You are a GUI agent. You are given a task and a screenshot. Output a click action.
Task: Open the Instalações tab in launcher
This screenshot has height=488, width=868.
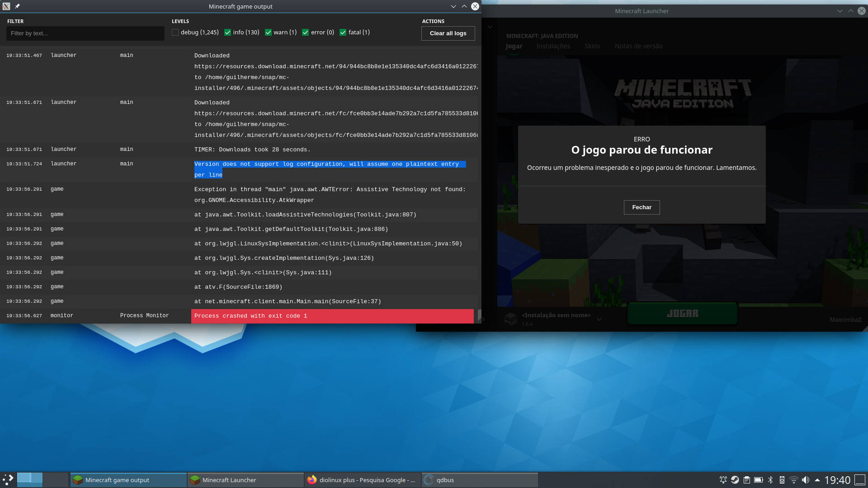(x=553, y=46)
